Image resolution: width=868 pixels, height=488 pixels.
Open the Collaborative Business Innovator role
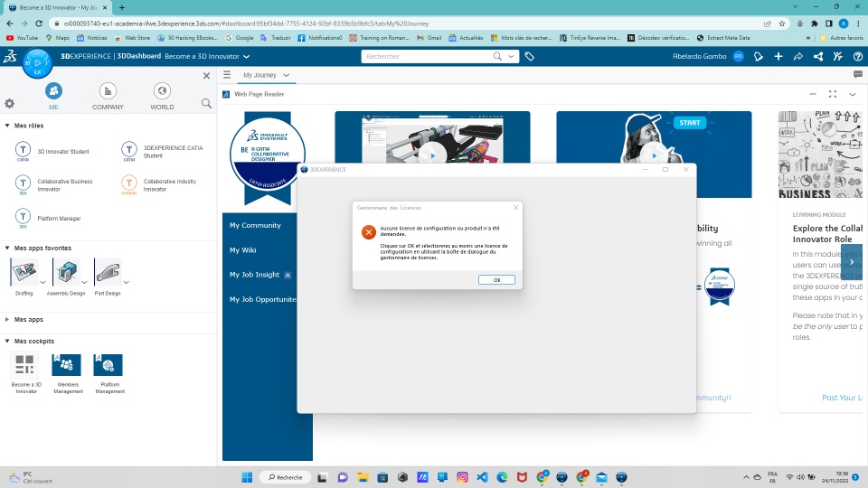coord(54,184)
